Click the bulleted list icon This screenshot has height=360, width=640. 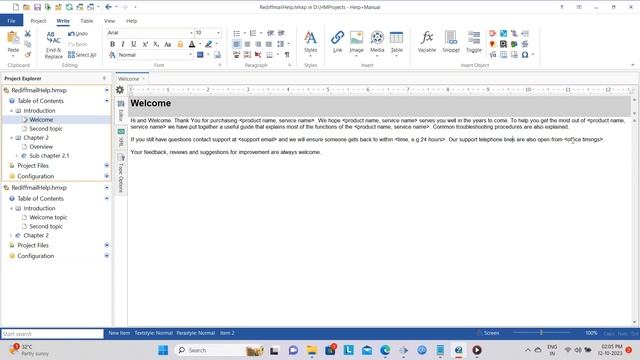point(236,33)
